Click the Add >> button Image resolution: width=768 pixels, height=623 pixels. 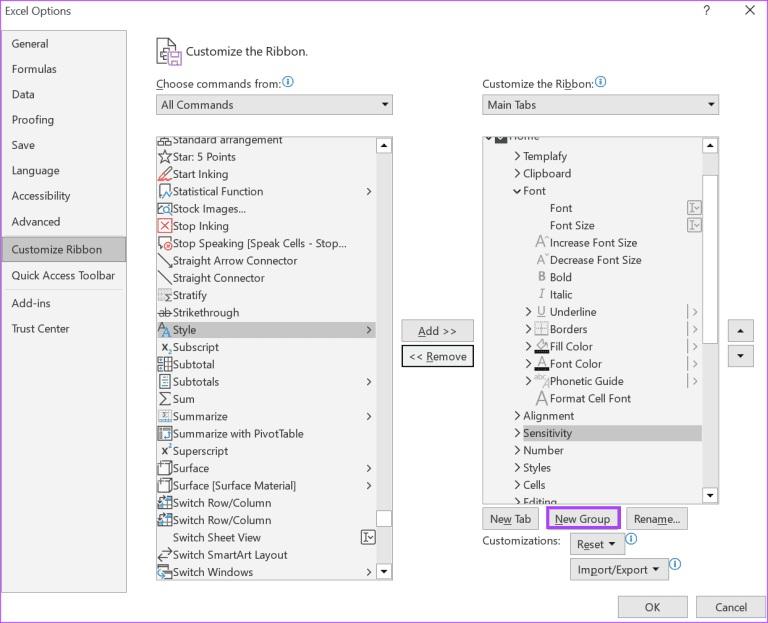click(x=437, y=331)
